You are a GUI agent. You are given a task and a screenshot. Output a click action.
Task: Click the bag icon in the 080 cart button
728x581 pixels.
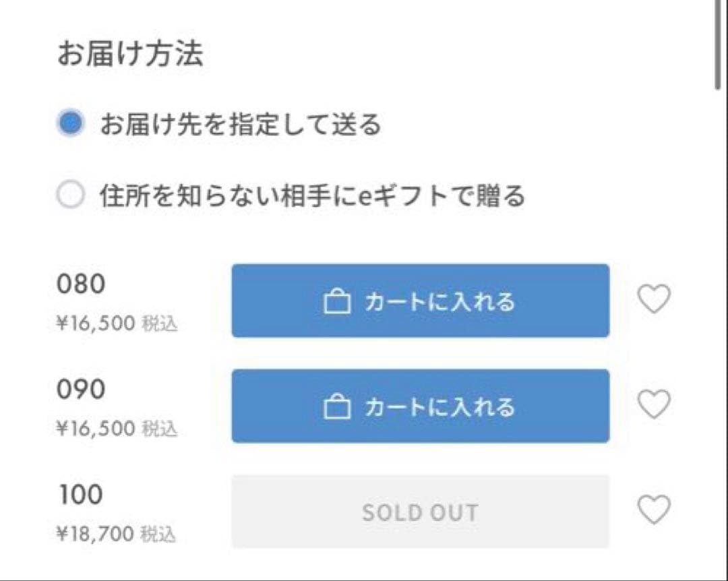tap(337, 301)
